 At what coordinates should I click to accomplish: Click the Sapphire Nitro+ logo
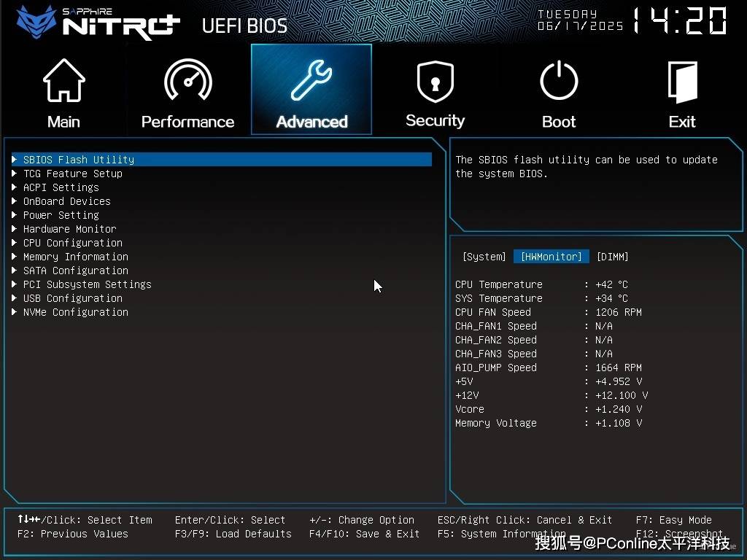tap(98, 22)
